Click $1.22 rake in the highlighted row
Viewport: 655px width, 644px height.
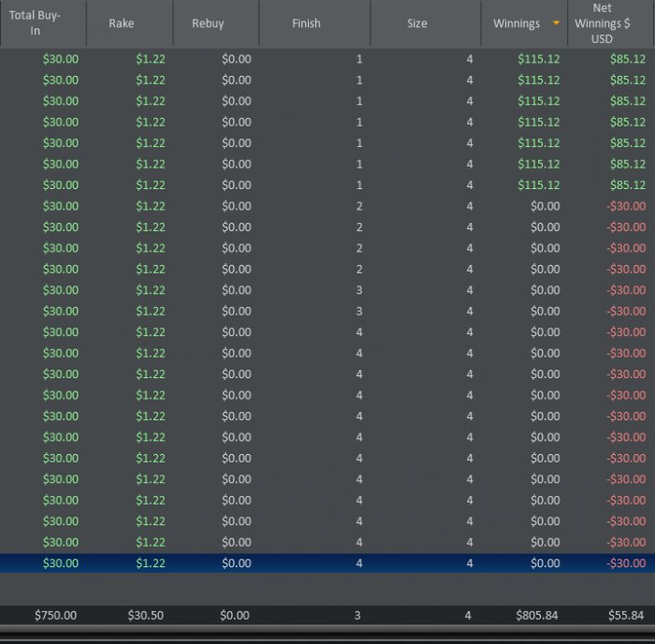(x=151, y=563)
